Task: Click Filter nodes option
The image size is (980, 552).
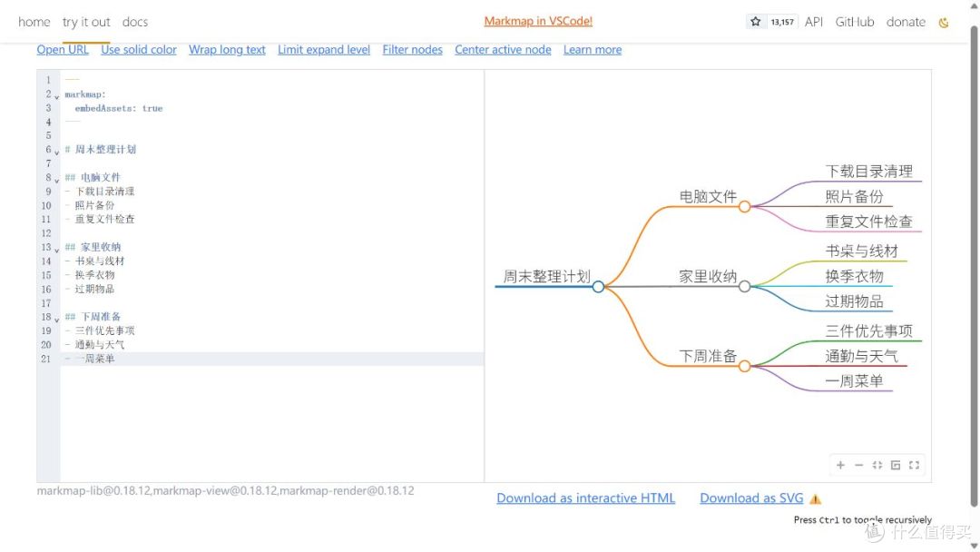Action: tap(413, 49)
